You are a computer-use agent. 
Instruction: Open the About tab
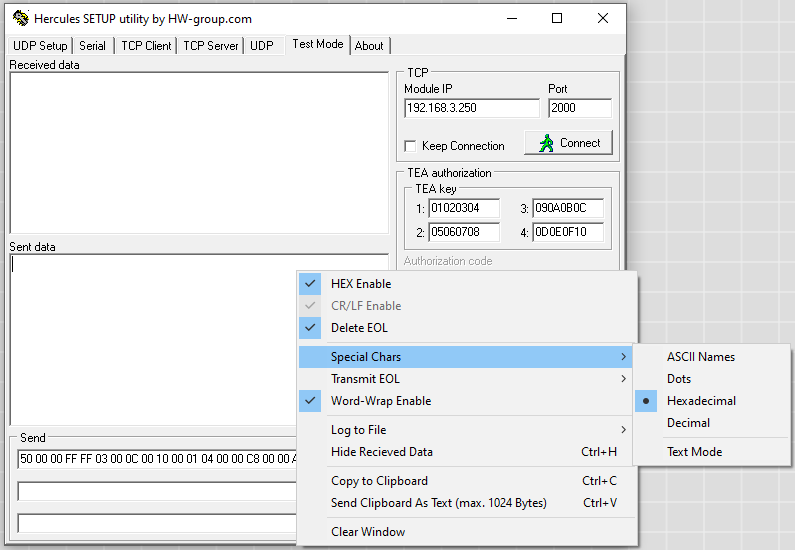(369, 46)
